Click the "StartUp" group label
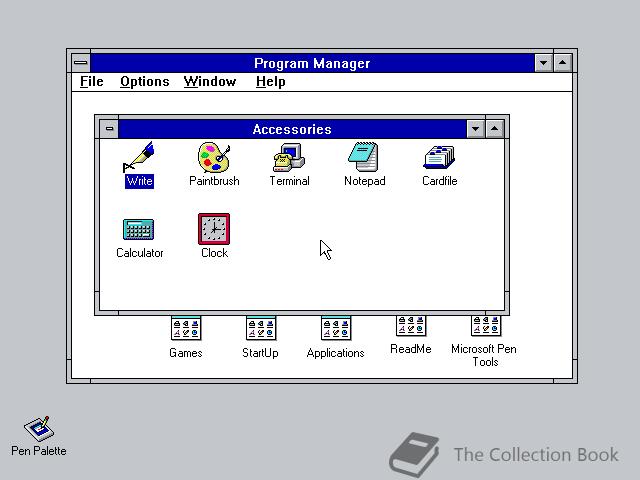The image size is (640, 480). point(260,353)
